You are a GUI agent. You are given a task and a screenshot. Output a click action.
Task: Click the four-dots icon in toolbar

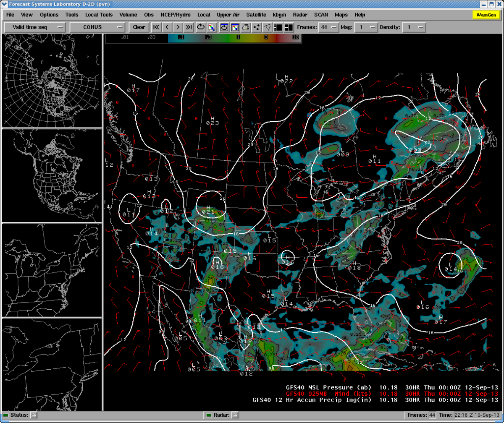click(257, 27)
